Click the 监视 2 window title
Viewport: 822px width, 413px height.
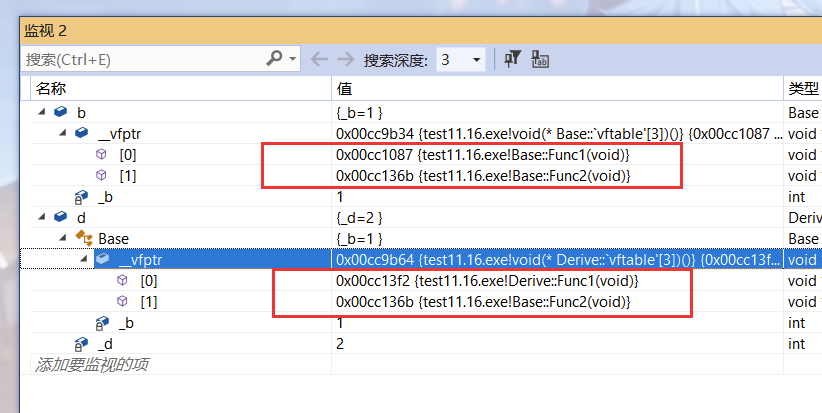(46, 31)
